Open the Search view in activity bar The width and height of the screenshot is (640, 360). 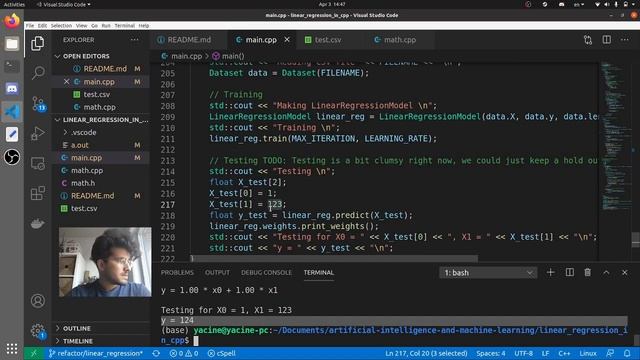click(38, 73)
